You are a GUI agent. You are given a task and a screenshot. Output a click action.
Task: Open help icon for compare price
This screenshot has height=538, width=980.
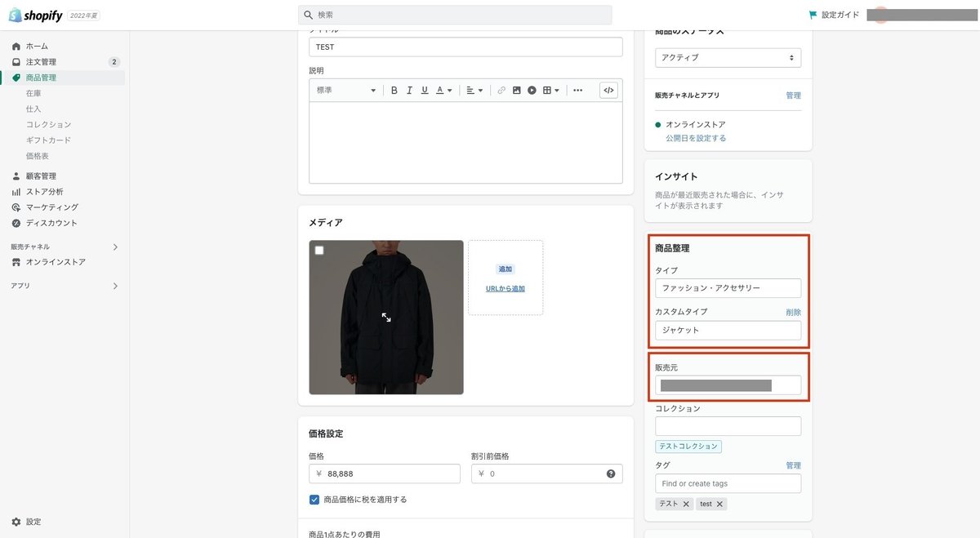[x=611, y=474]
